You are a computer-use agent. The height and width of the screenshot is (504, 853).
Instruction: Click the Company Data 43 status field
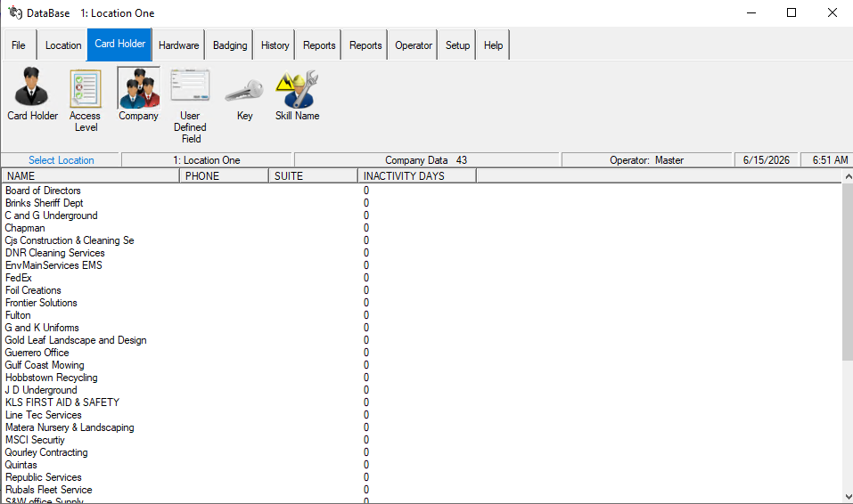click(426, 160)
